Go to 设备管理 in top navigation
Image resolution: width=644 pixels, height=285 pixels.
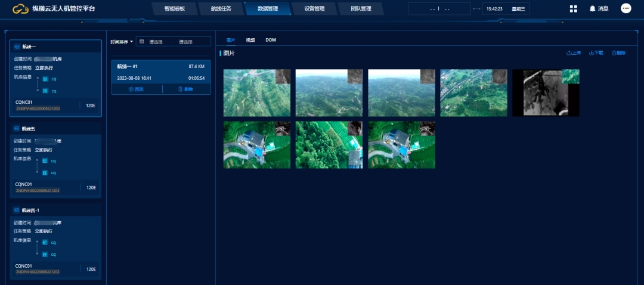(x=314, y=9)
